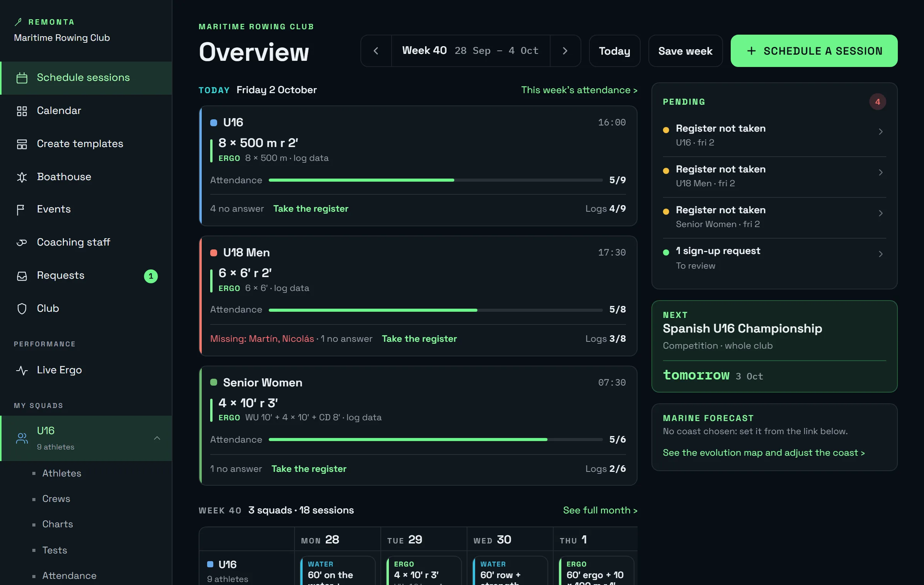Click the Pending count badge 4
The image size is (924, 585).
878,102
